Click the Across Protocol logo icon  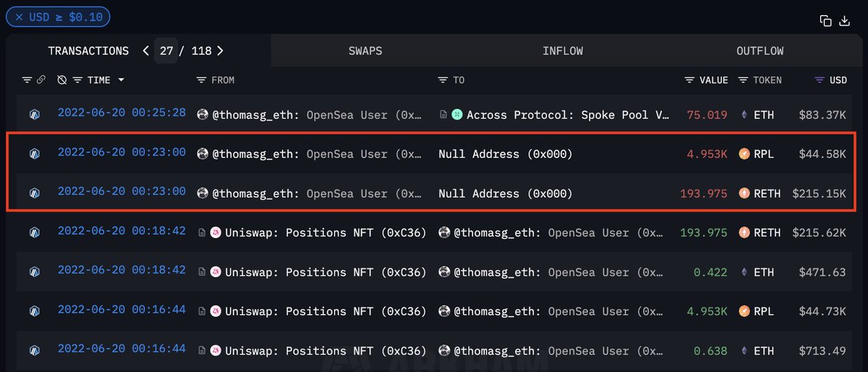tap(457, 114)
